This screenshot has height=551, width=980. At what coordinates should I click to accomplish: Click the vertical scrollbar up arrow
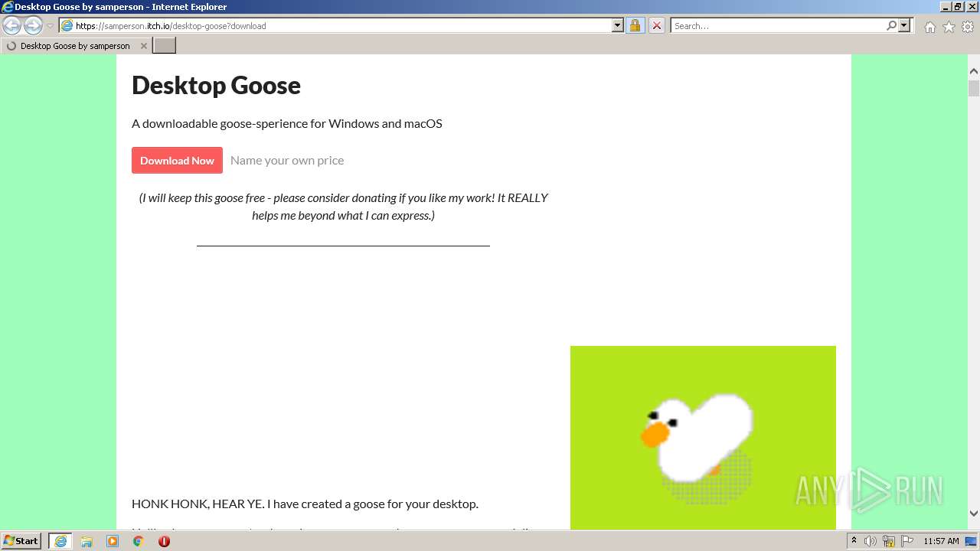974,71
